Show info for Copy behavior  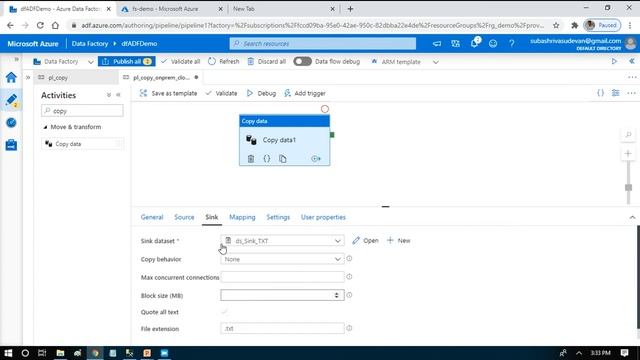[x=349, y=258]
